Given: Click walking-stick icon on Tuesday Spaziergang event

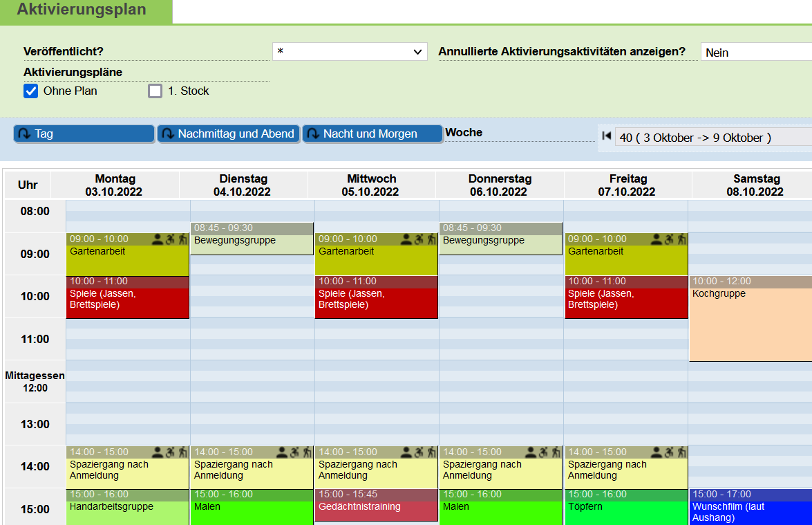Looking at the screenshot, I should (x=307, y=452).
